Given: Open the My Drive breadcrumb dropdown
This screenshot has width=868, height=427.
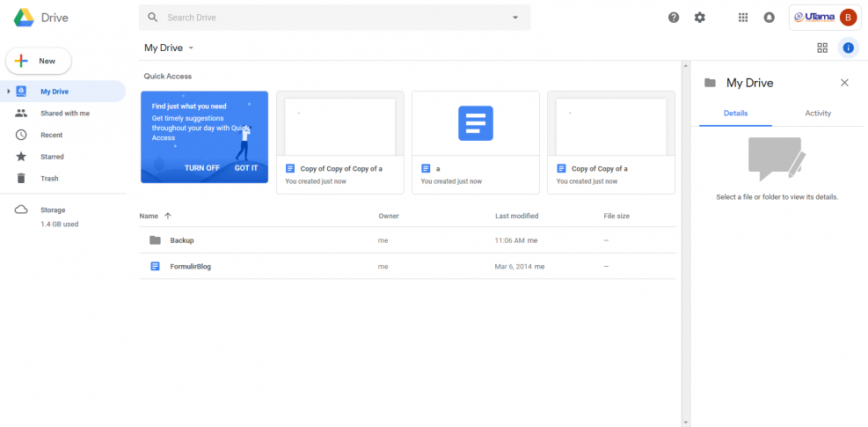Looking at the screenshot, I should [x=169, y=48].
